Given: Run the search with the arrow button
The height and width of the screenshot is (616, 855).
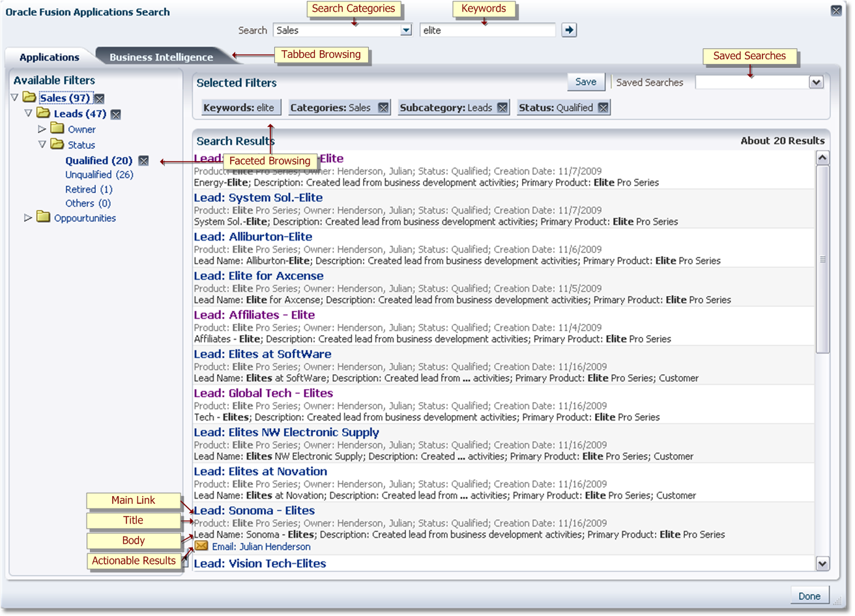Looking at the screenshot, I should (x=570, y=30).
